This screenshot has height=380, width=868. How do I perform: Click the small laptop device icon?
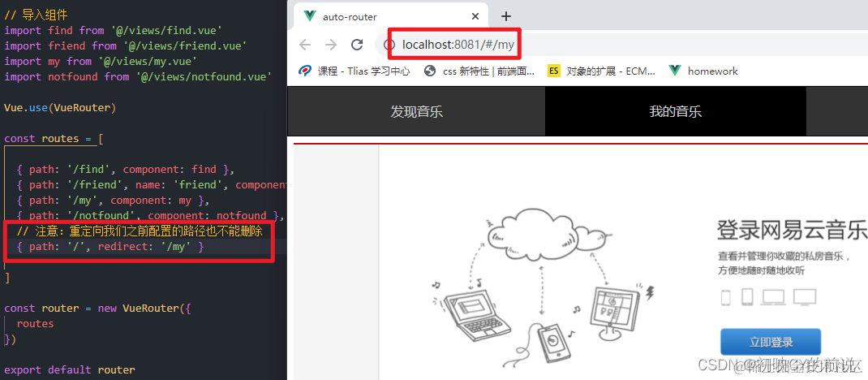tap(774, 297)
